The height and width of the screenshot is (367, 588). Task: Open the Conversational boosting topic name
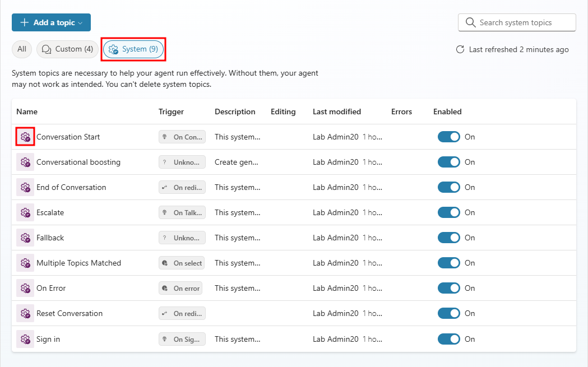point(78,162)
